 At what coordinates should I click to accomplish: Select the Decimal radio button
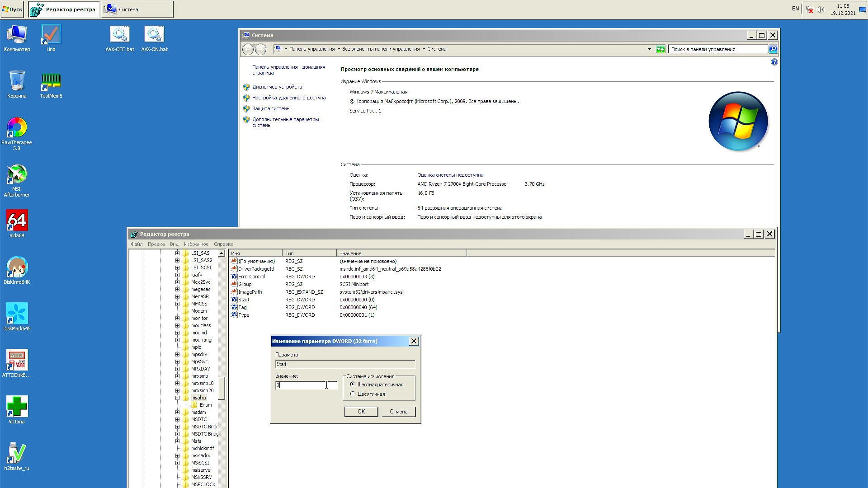point(353,394)
